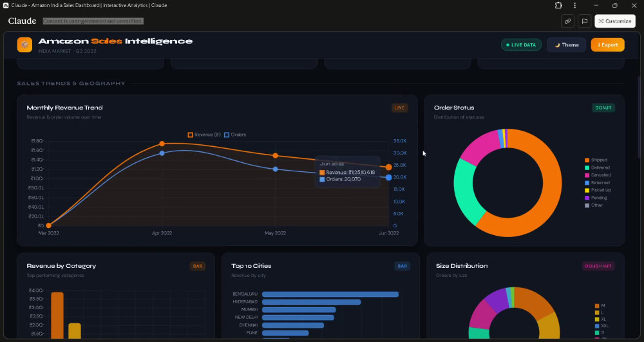Toggle Picked Up in Order Status legend

coord(598,190)
